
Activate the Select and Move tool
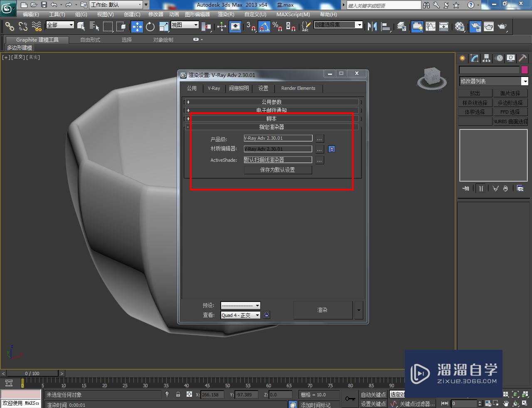pyautogui.click(x=137, y=27)
